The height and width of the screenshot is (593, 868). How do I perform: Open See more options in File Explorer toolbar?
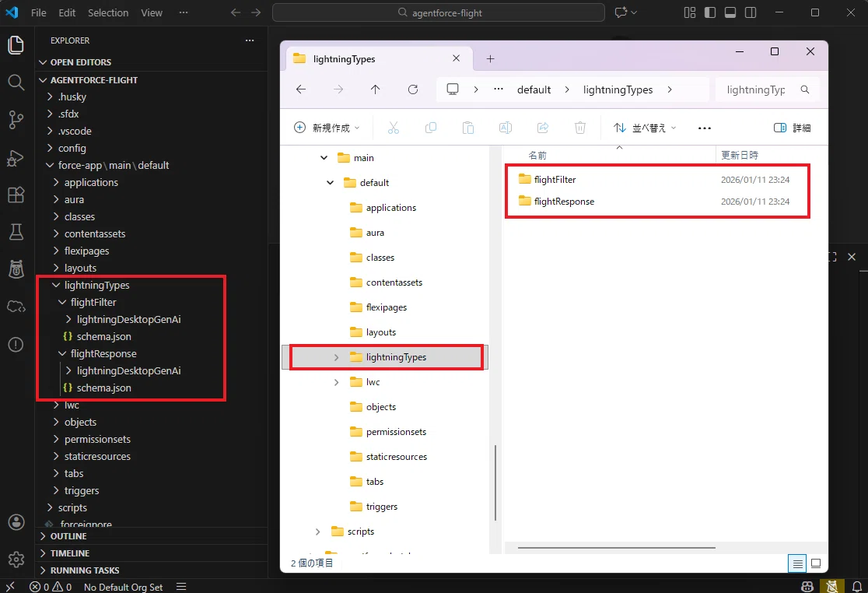tap(704, 128)
